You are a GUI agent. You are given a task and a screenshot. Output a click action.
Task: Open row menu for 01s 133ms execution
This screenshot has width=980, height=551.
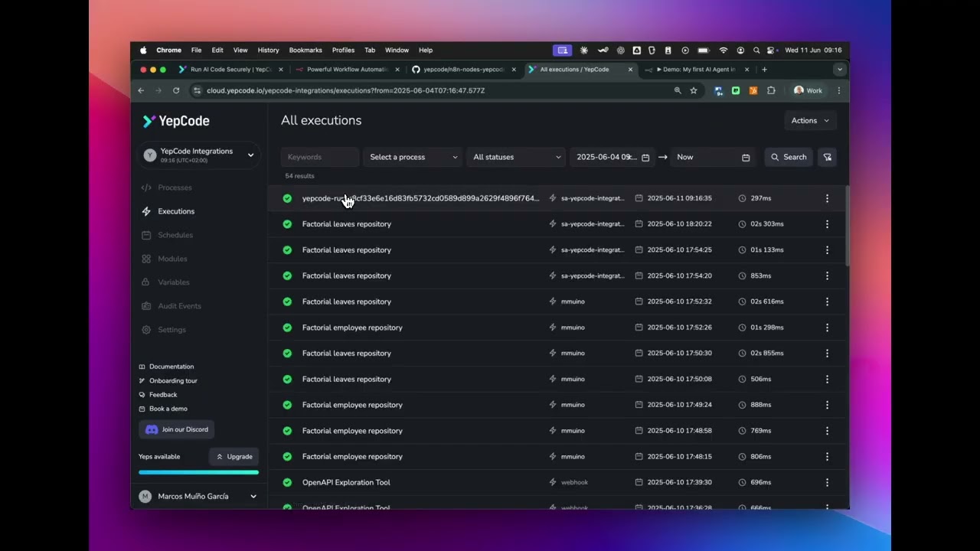tap(827, 250)
